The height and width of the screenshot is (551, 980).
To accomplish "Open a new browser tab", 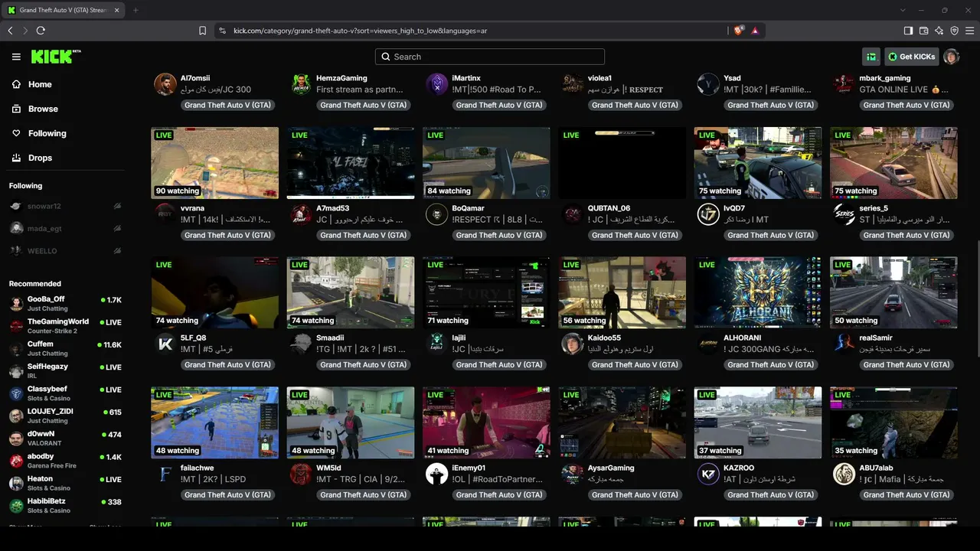I will click(x=136, y=10).
